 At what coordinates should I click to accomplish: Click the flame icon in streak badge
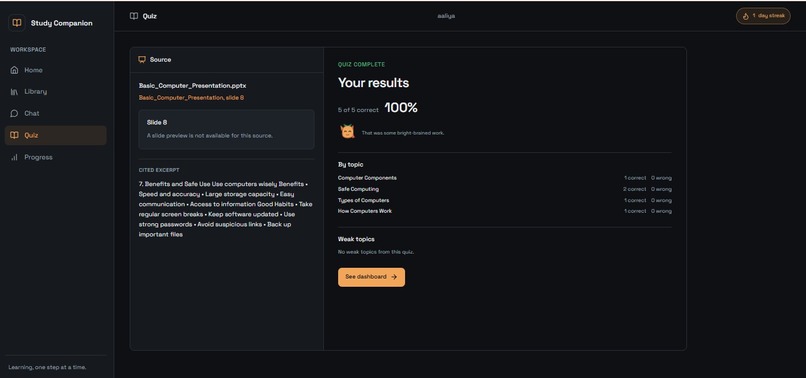click(x=746, y=16)
